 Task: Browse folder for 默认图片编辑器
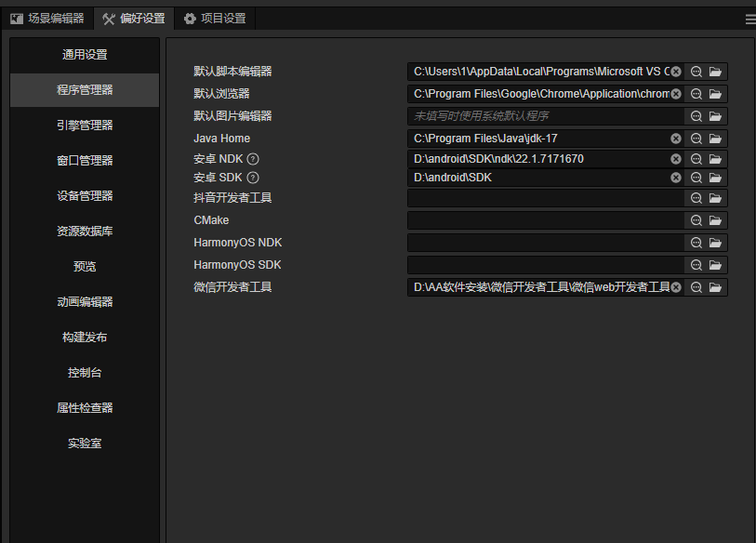click(x=715, y=116)
